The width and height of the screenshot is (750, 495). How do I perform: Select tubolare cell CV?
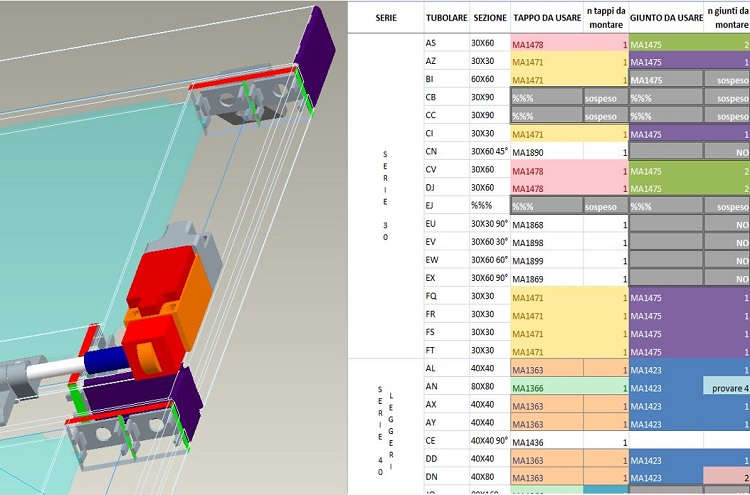coord(446,169)
